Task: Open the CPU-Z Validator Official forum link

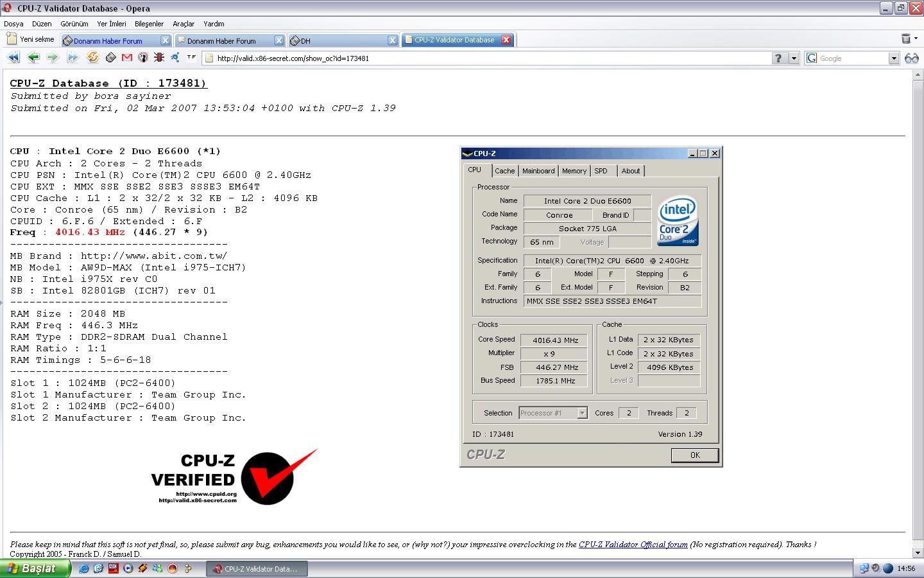Action: (633, 545)
